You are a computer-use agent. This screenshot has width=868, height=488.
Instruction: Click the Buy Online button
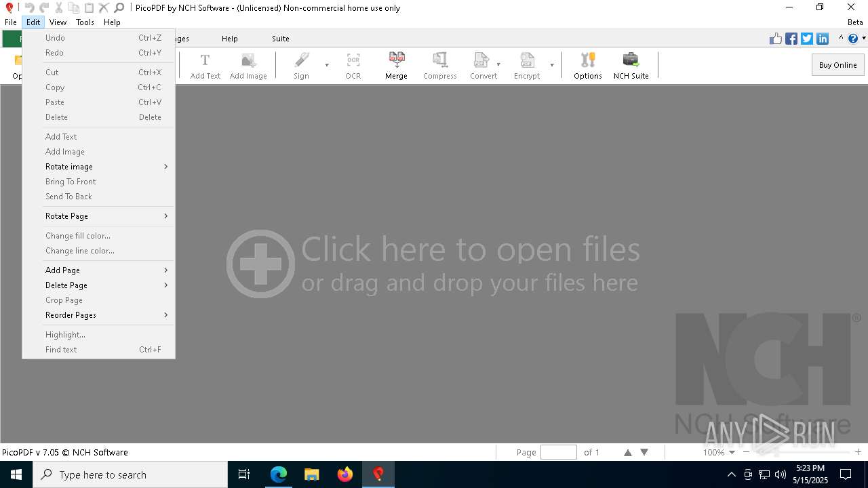point(837,65)
